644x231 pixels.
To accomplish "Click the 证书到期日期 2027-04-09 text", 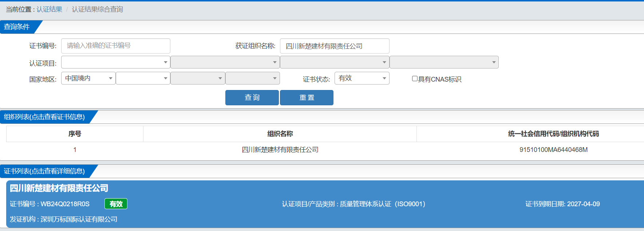I will pyautogui.click(x=562, y=204).
